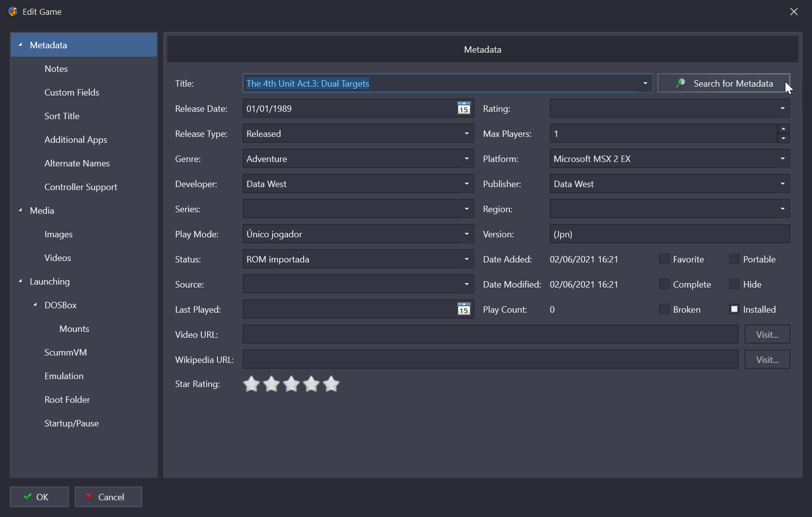Set the fourth star rating
The height and width of the screenshot is (517, 812).
coord(312,384)
